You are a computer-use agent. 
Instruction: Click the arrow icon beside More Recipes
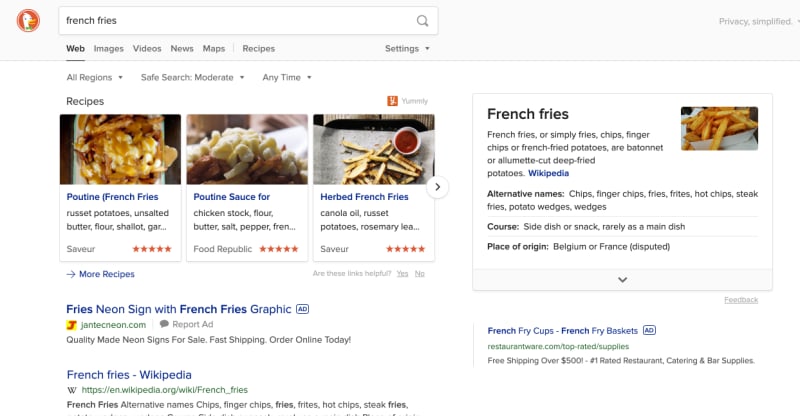tap(71, 274)
